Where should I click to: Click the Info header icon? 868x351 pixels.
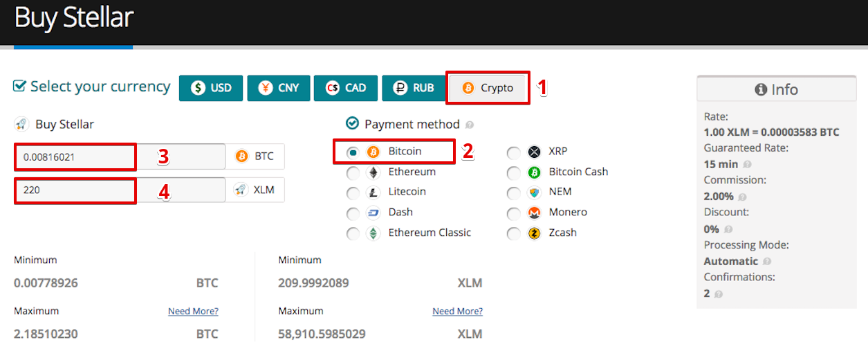pos(761,90)
